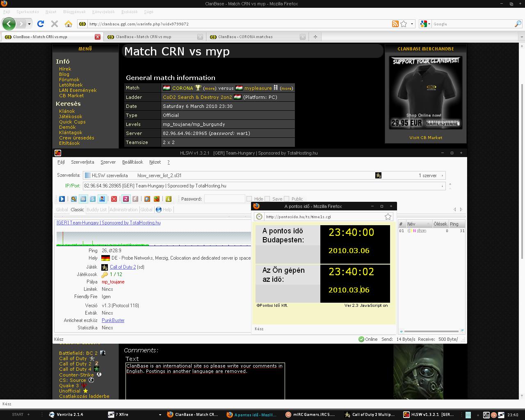Switch to the ClanBase - CORONA matches tab
This screenshot has height=420, width=525.
245,37
